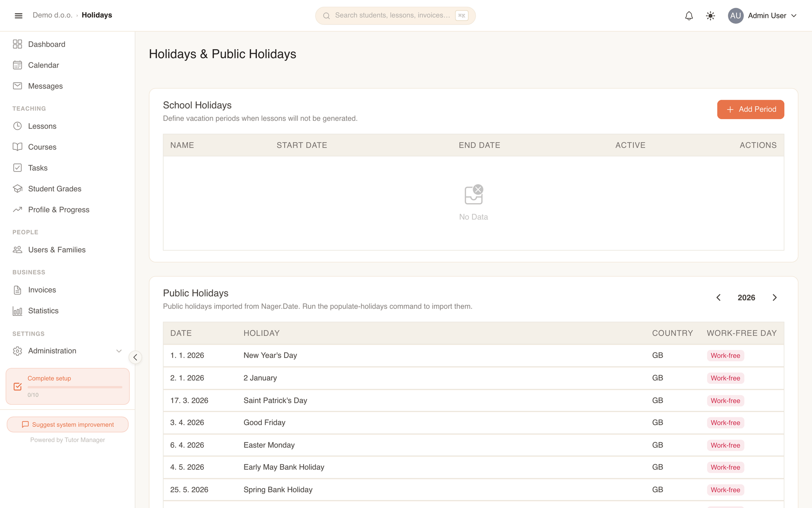Open notifications bell

point(689,15)
